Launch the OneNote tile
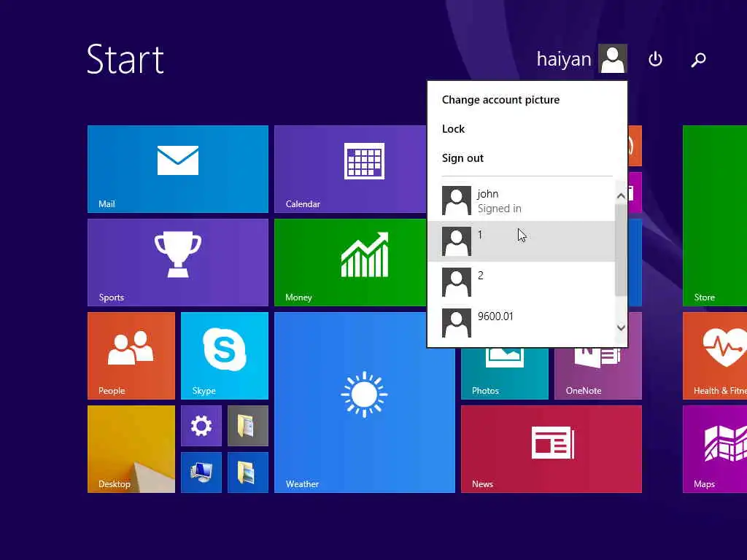The image size is (747, 560). pyautogui.click(x=598, y=374)
